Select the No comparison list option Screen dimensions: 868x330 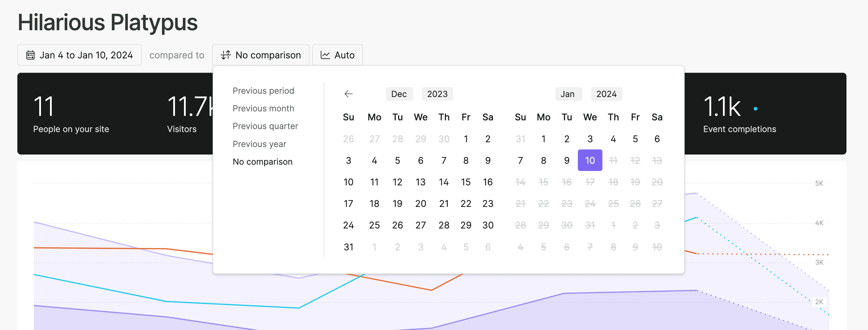[x=263, y=162]
